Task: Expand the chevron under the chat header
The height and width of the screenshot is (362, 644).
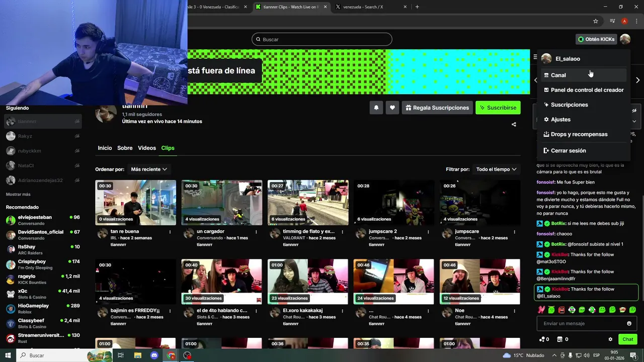Action: pyautogui.click(x=634, y=121)
